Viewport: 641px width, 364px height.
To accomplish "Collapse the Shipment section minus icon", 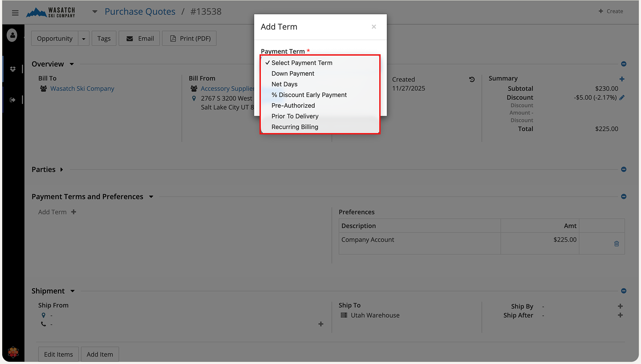I will click(624, 291).
